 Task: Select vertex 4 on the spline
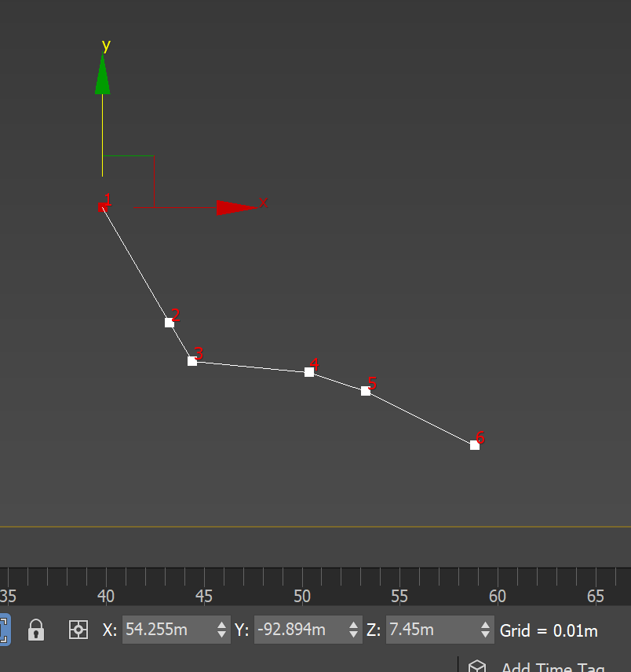tap(309, 371)
